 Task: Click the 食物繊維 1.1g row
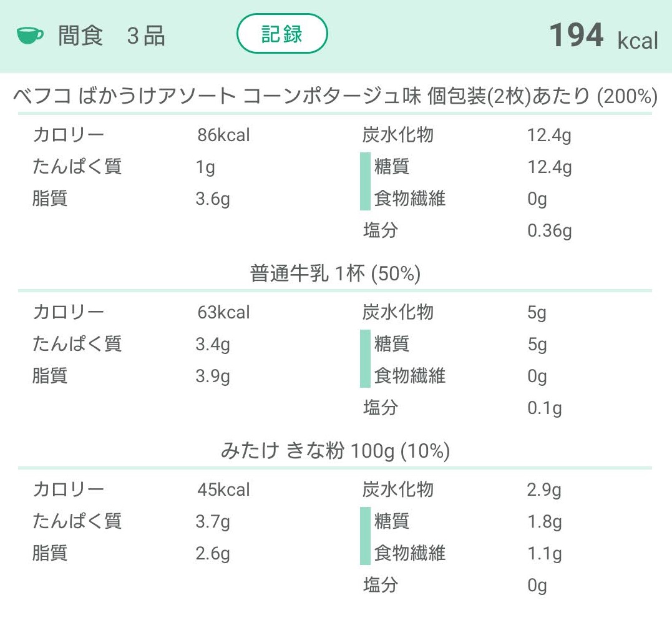coord(467,553)
